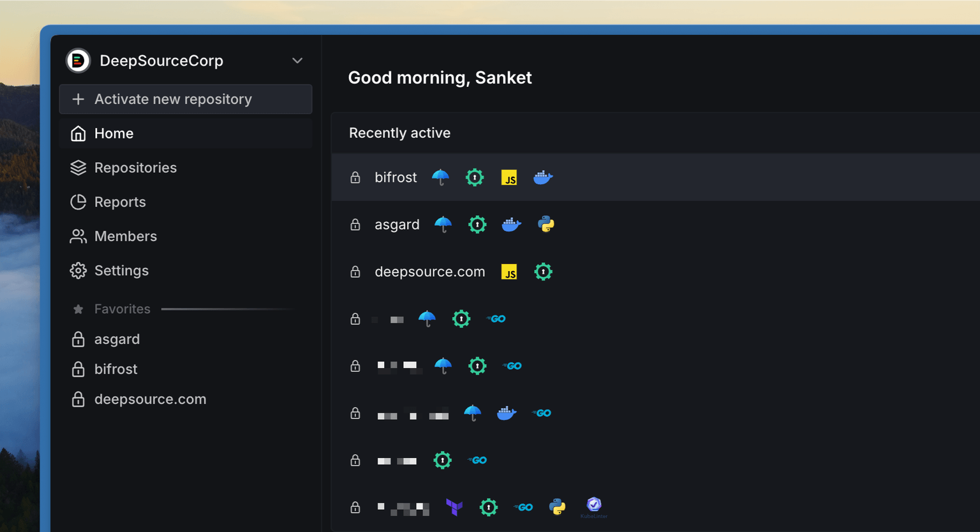Click Activate new repository button

click(186, 99)
